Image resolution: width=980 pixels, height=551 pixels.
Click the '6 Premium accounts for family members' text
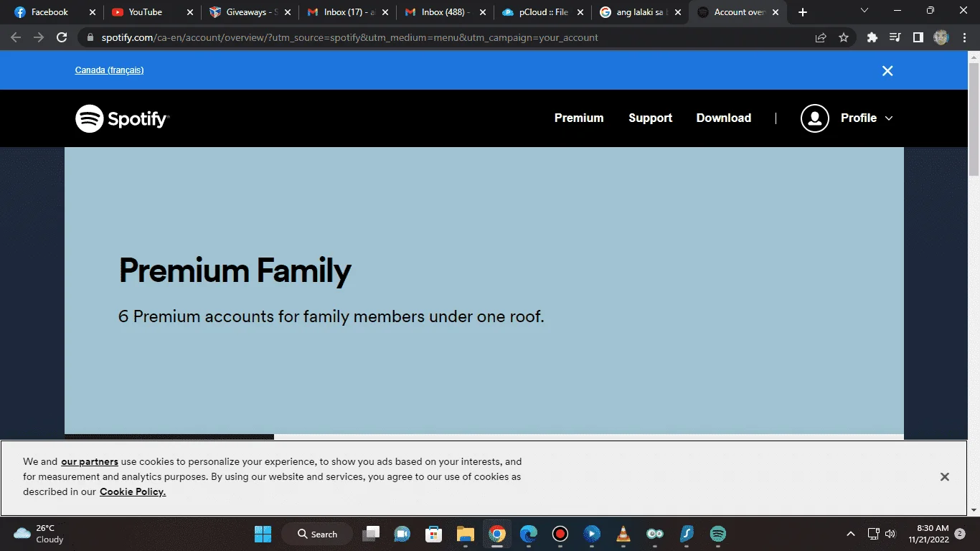(x=331, y=316)
